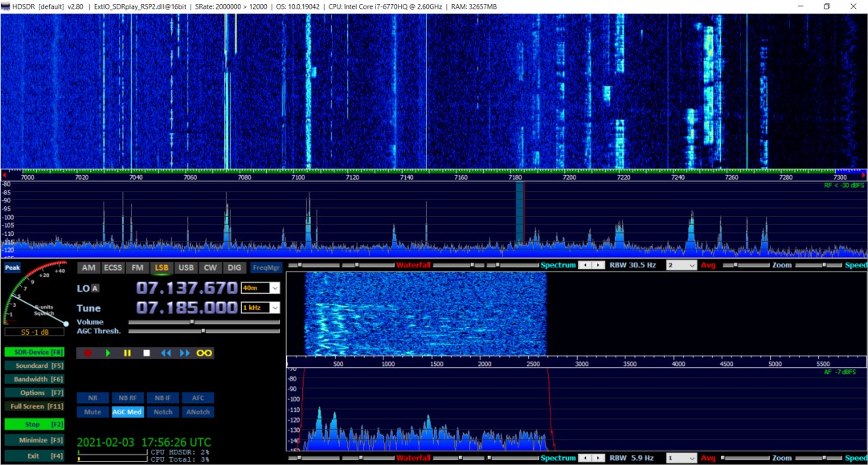
Task: Click the white stop playback icon
Action: point(146,353)
